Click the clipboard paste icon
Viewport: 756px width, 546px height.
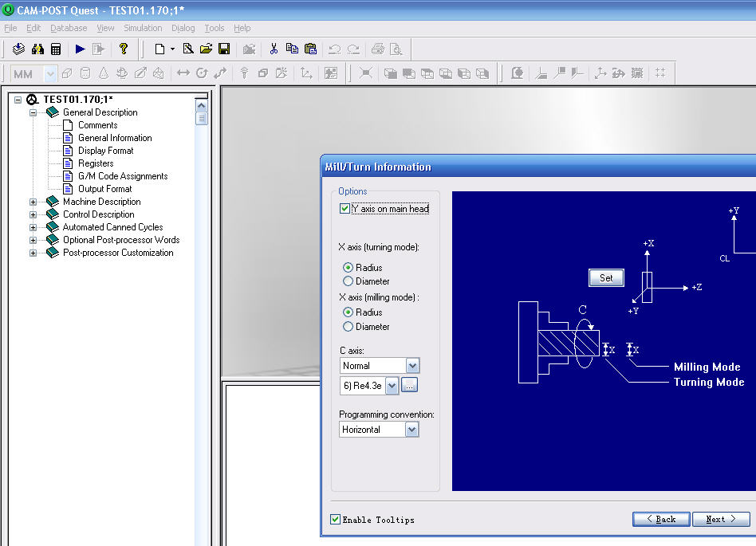pos(310,49)
